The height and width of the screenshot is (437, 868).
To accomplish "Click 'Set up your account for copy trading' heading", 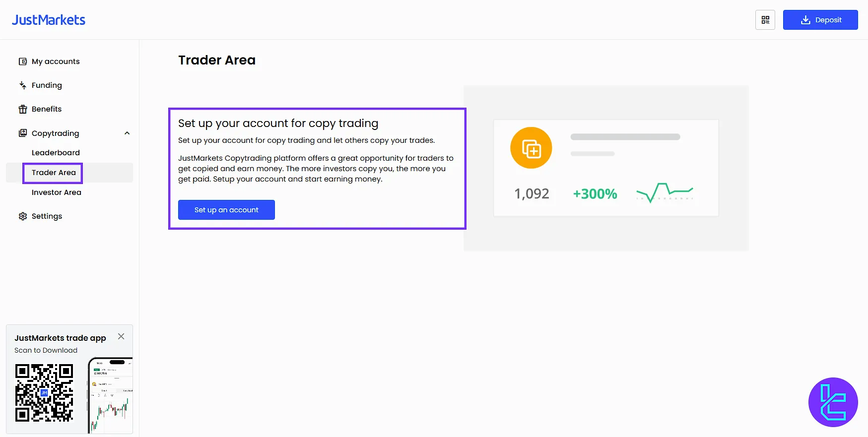I will point(278,123).
